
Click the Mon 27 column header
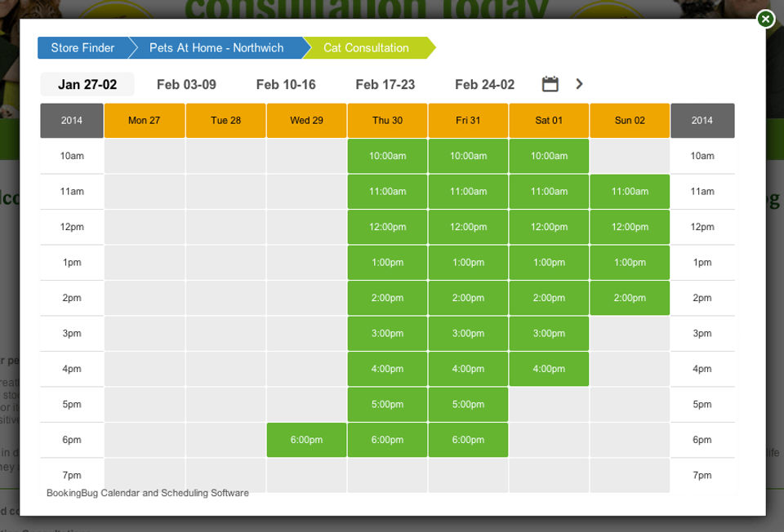144,121
